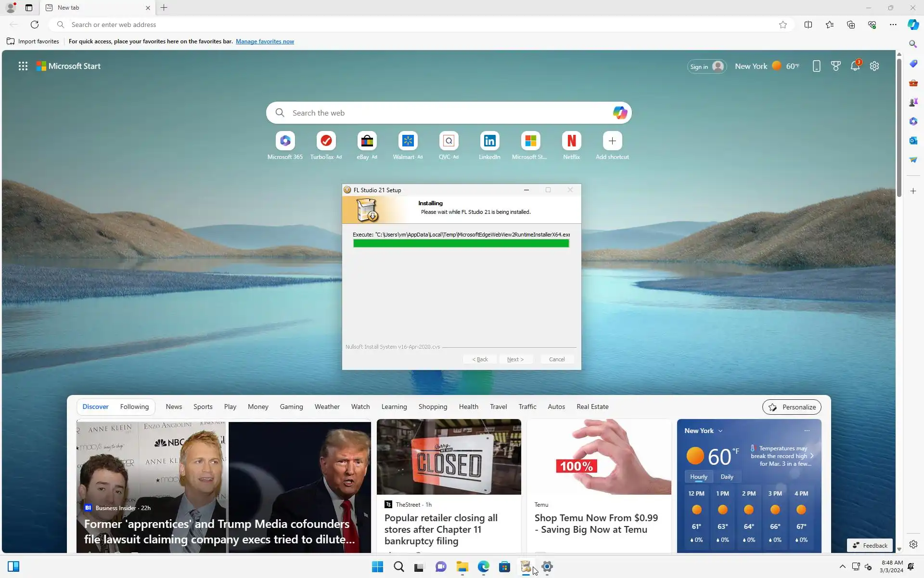Switch weather card to Daily view
Image resolution: width=924 pixels, height=578 pixels.
click(727, 477)
